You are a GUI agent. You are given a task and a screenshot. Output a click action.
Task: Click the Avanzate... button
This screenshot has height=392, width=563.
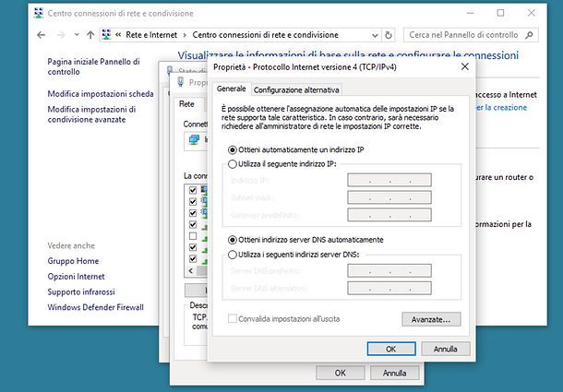coord(431,319)
